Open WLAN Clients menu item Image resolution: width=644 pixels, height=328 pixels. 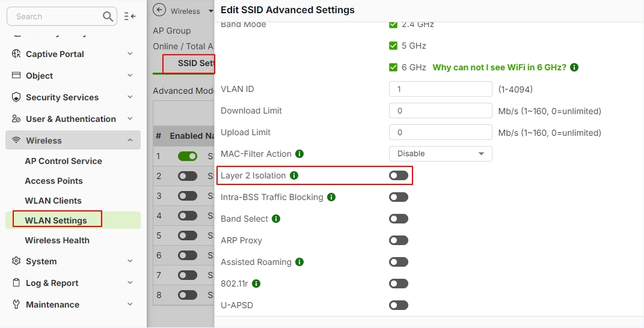53,201
